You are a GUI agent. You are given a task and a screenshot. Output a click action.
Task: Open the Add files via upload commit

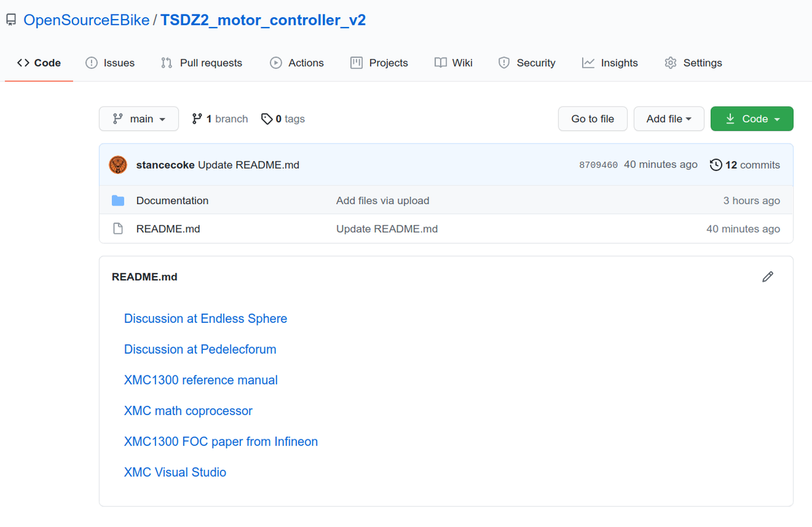point(383,200)
